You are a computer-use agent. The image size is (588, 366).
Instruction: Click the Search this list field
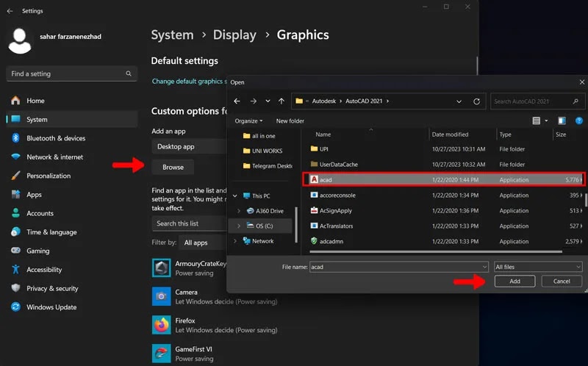(190, 223)
